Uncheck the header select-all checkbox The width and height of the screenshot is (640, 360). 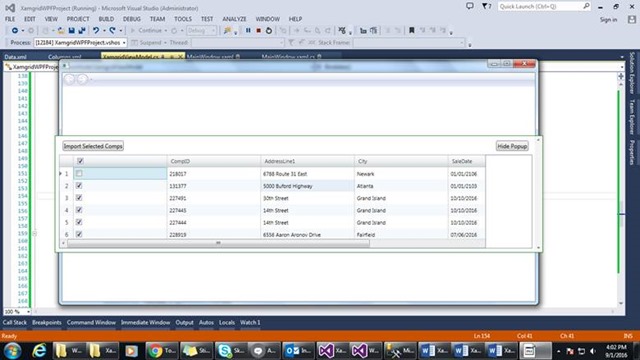80,161
